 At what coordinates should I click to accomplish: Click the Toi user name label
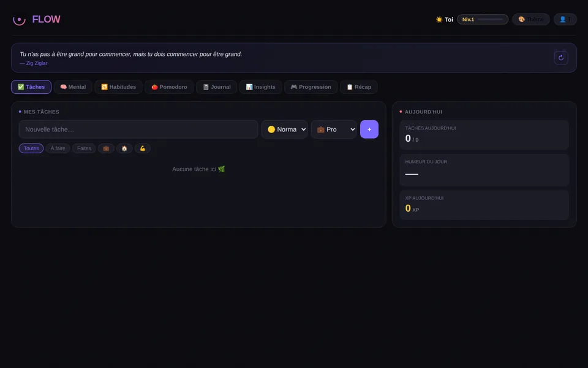point(449,20)
